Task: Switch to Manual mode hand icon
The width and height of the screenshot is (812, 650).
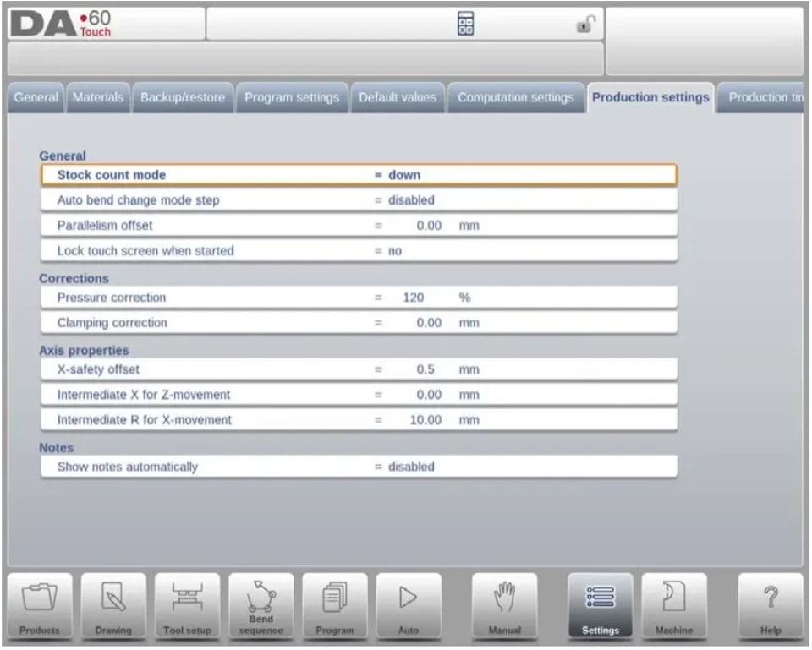Action: pyautogui.click(x=504, y=607)
